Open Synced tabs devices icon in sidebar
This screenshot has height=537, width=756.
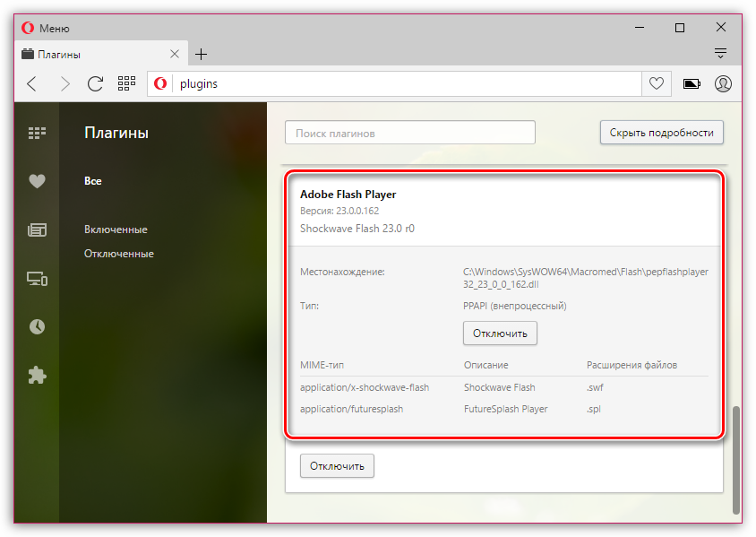(37, 279)
